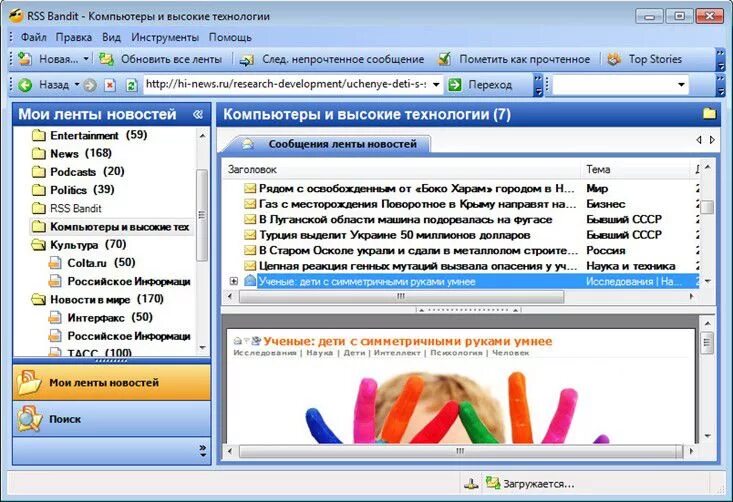Open the Вид menu
This screenshot has width=733, height=502.
click(x=111, y=37)
